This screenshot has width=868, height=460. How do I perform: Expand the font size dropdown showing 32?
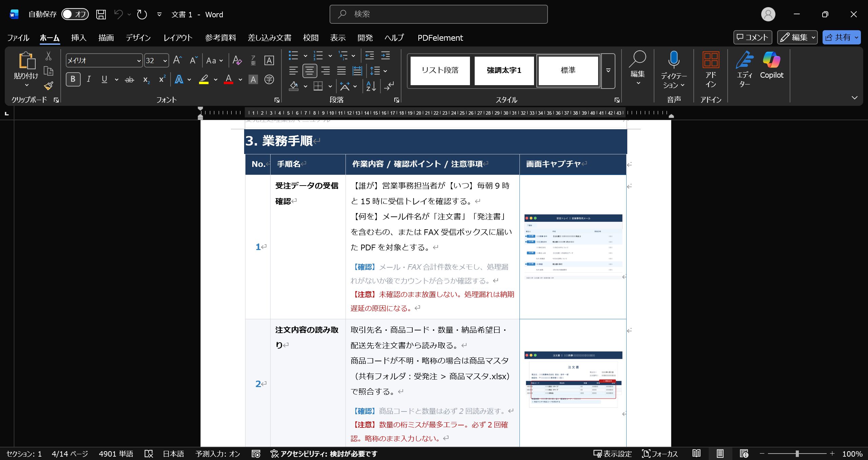click(x=165, y=61)
